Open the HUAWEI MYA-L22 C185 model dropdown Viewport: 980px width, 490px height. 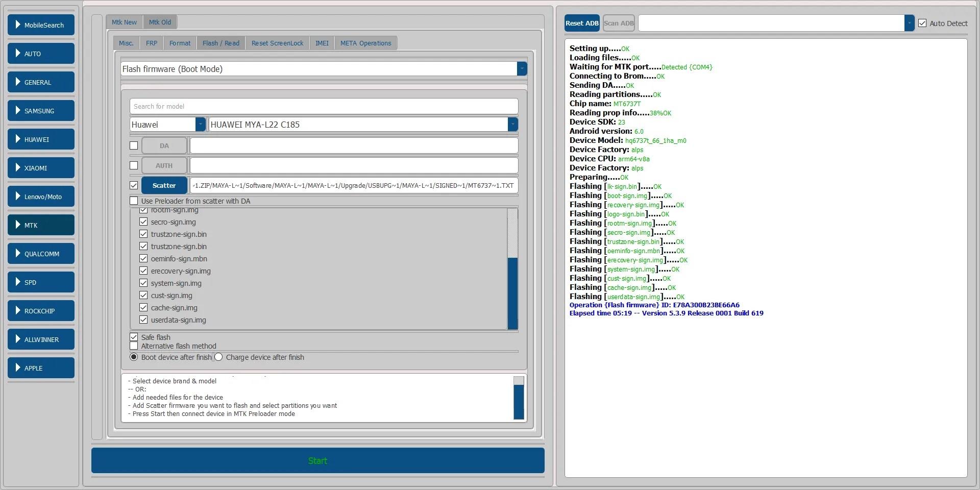click(x=512, y=125)
